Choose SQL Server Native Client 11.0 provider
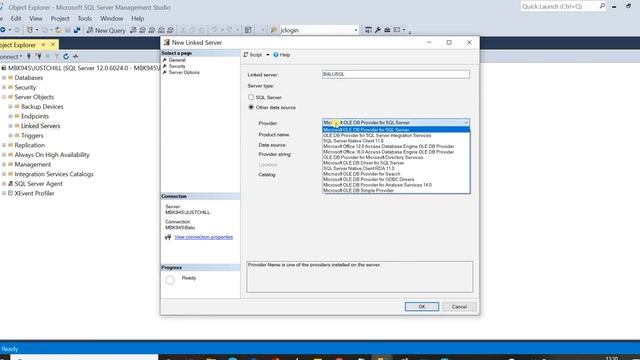640x360 pixels. [x=396, y=141]
